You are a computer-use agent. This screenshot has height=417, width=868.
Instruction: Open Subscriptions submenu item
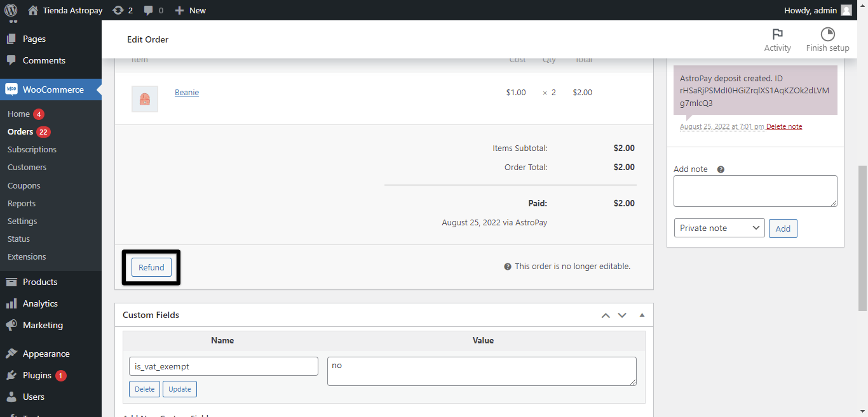coord(32,150)
